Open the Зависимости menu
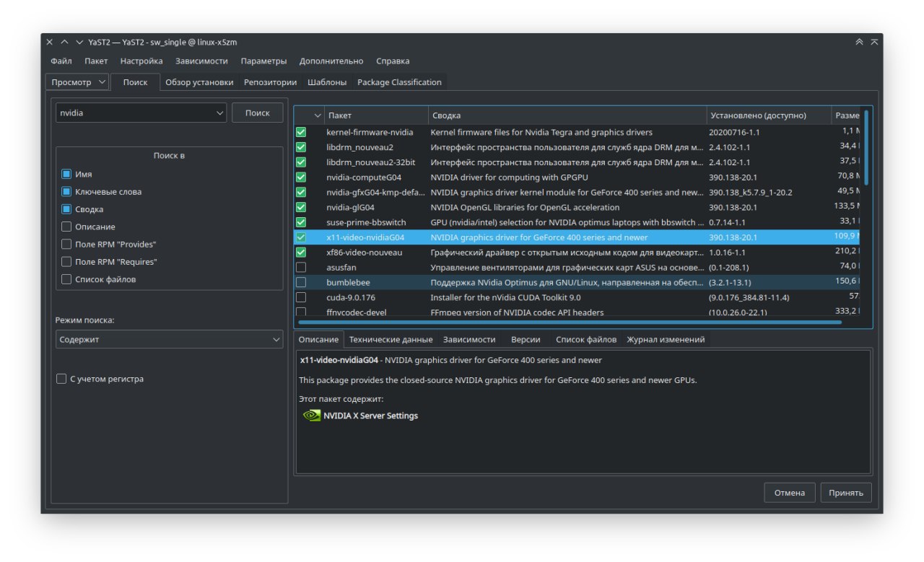924x562 pixels. point(201,61)
